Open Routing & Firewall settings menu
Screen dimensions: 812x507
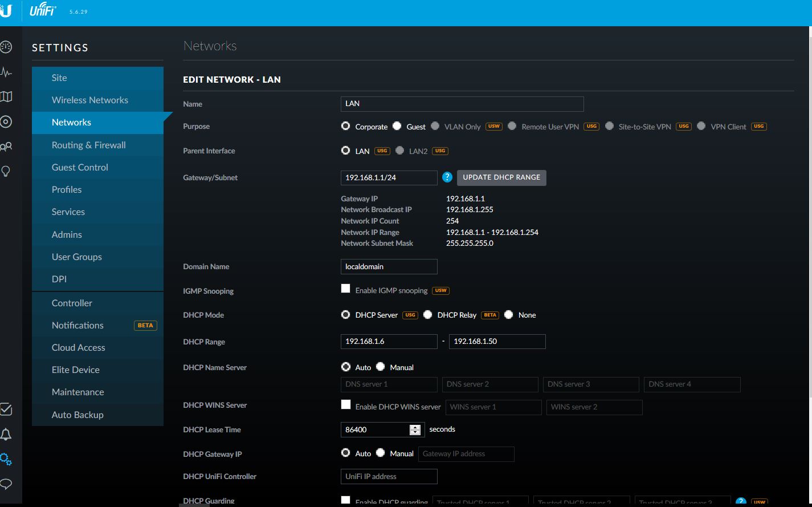pos(88,145)
